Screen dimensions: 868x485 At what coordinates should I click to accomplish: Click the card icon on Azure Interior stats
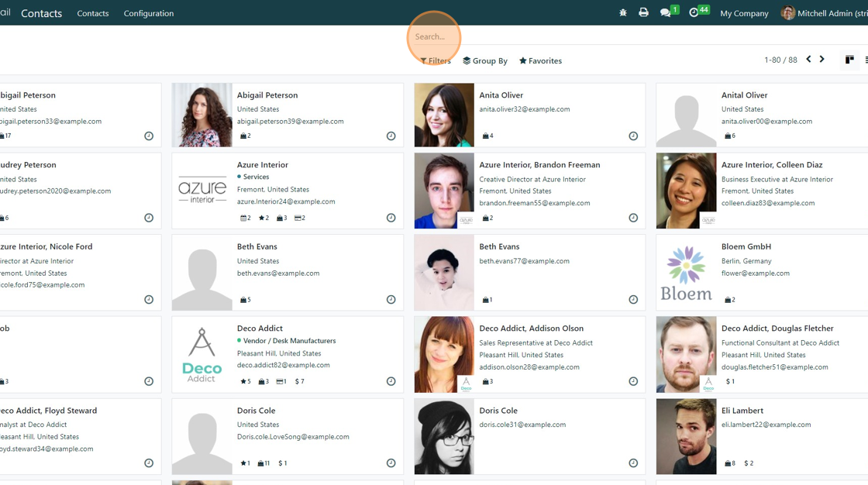tap(299, 218)
